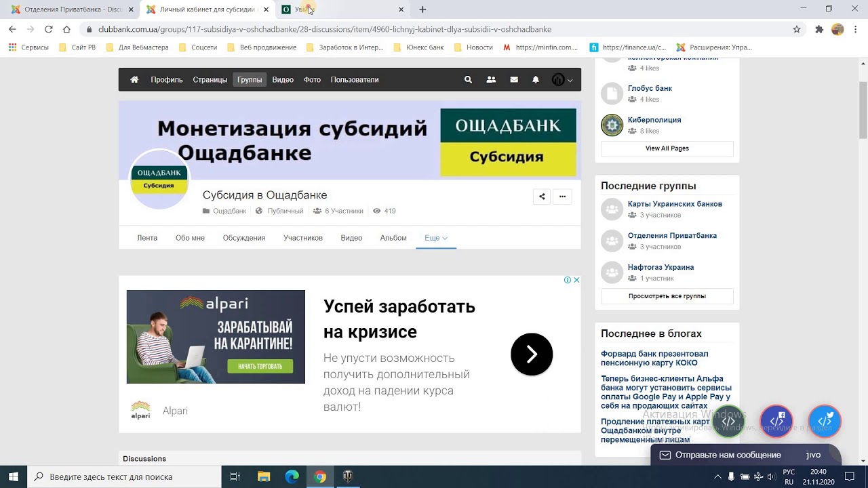Image resolution: width=868 pixels, height=488 pixels.
Task: Open the Jivo chat message widget
Action: [745, 455]
